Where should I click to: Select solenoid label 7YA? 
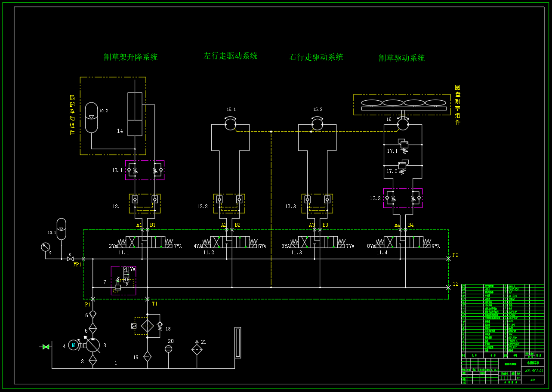(x=350, y=247)
